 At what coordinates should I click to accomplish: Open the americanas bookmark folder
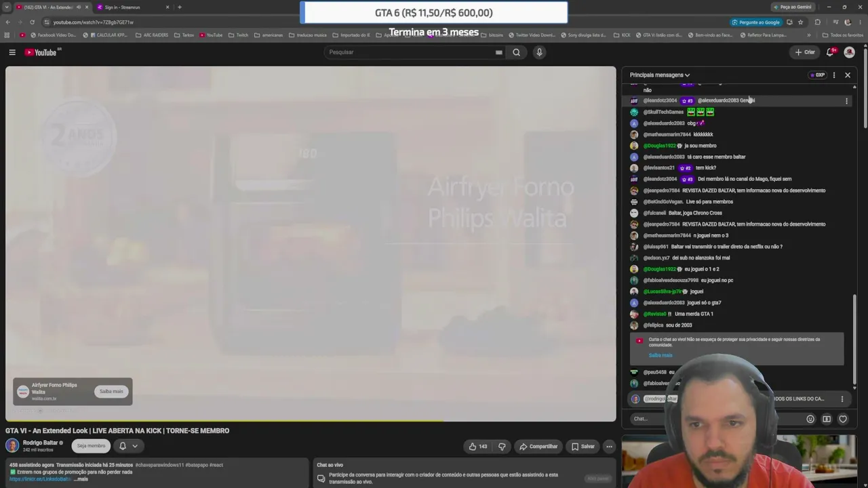[x=269, y=35]
